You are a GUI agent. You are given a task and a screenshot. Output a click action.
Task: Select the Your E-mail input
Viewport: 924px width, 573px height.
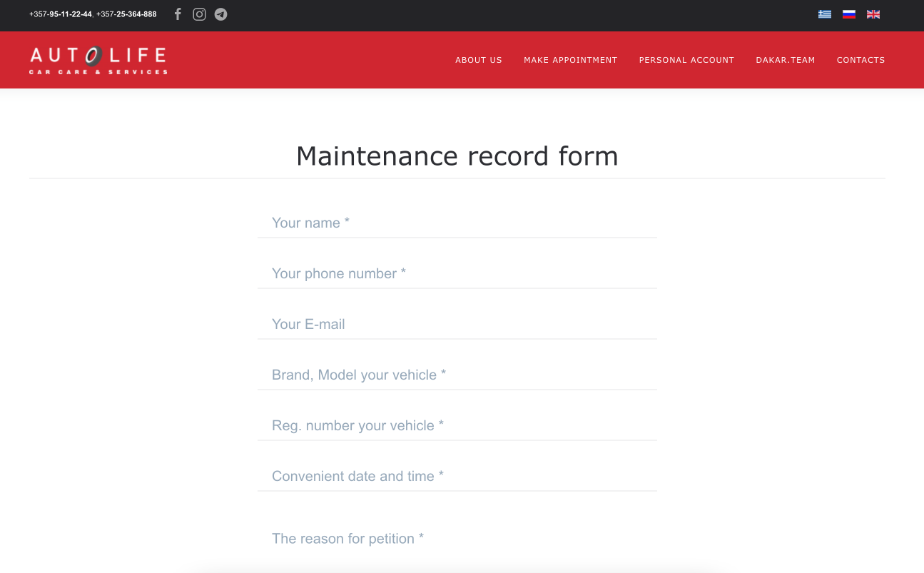457,325
